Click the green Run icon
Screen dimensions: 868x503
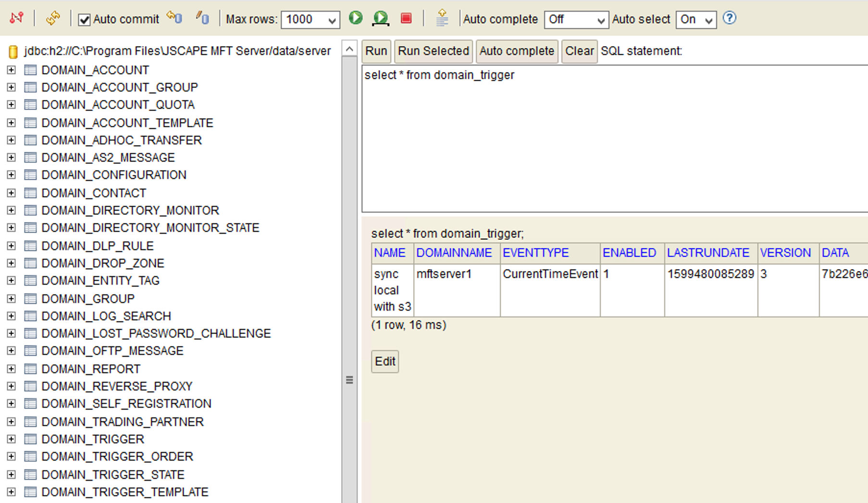click(356, 18)
